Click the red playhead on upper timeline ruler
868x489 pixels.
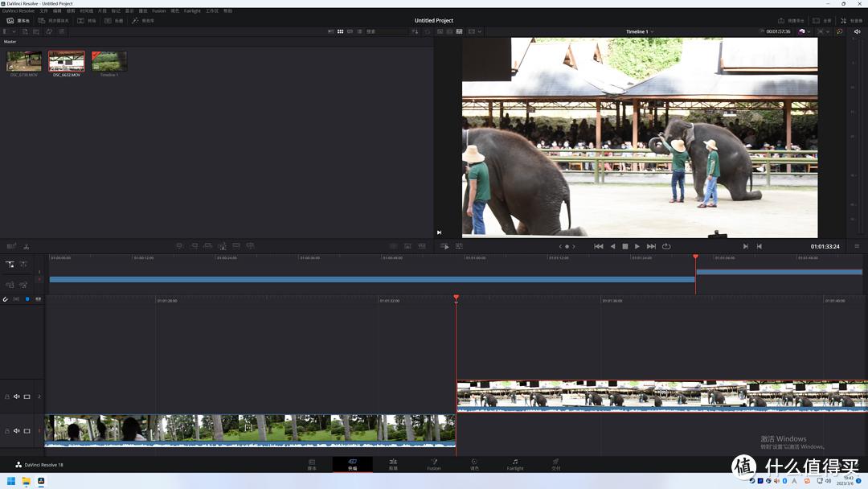coord(695,257)
